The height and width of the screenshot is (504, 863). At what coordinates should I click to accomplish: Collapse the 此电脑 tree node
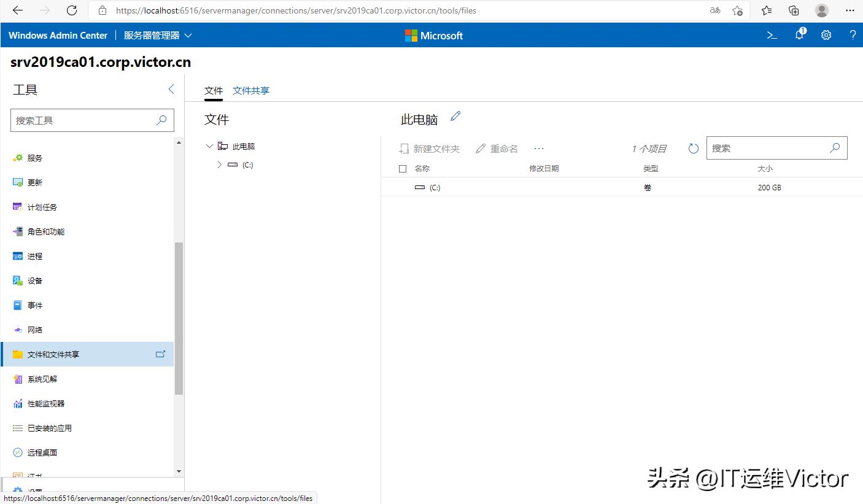click(209, 145)
